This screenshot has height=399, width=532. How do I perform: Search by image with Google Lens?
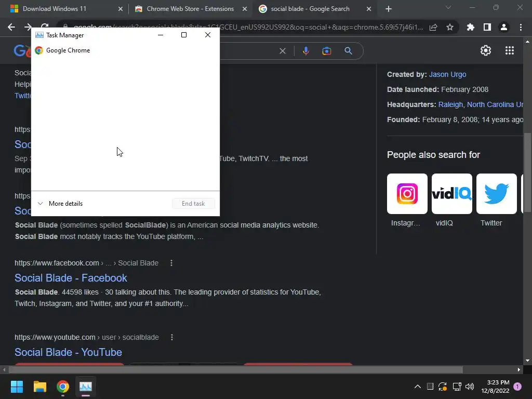pyautogui.click(x=327, y=51)
